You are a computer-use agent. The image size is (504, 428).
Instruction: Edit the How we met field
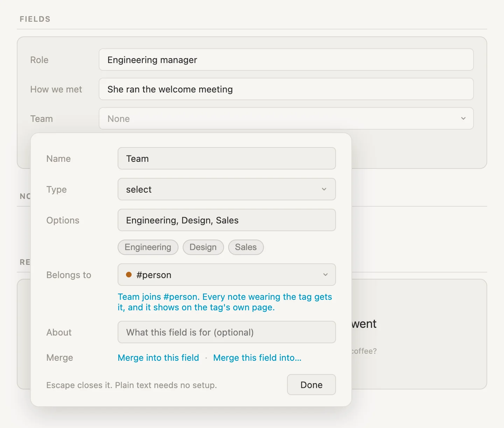pyautogui.click(x=286, y=89)
